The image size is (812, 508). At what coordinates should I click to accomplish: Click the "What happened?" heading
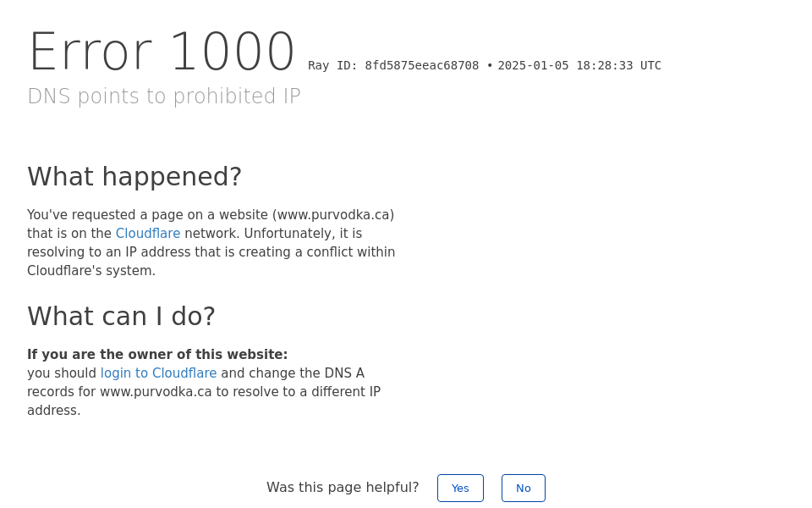pyautogui.click(x=134, y=176)
